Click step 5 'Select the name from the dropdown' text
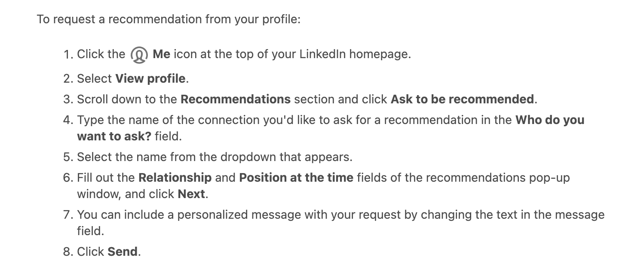This screenshot has width=644, height=273. tap(215, 157)
